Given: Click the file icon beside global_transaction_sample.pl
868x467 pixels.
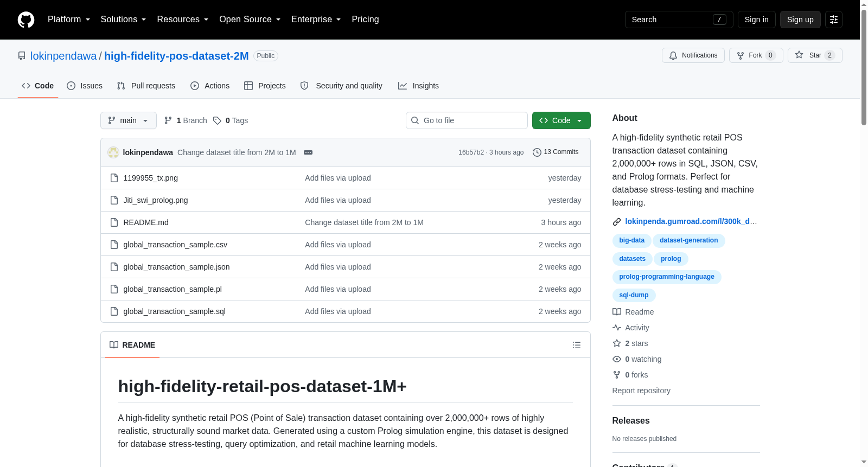Looking at the screenshot, I should (x=114, y=289).
